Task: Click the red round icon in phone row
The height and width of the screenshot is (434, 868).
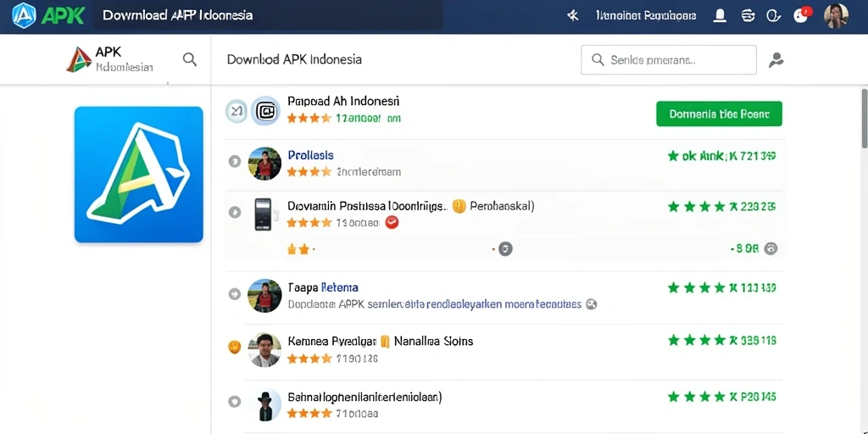Action: 392,223
